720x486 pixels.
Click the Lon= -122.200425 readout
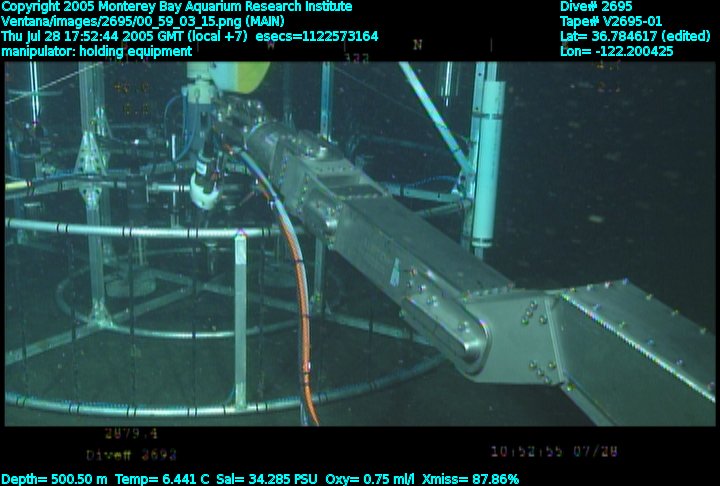617,51
